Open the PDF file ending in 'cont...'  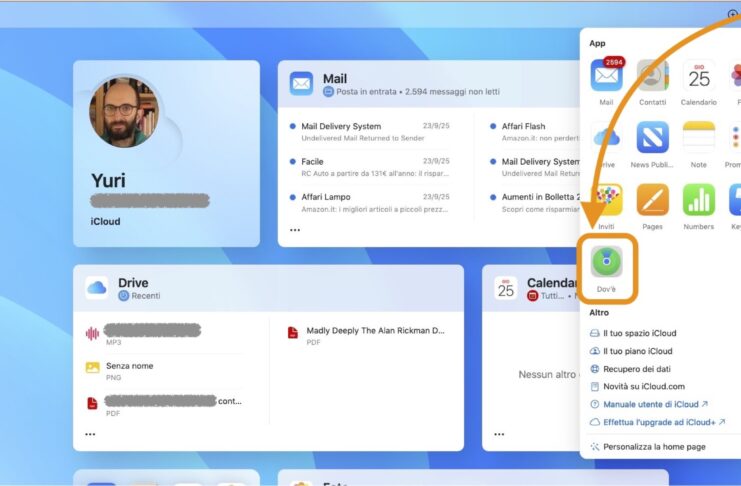(164, 406)
